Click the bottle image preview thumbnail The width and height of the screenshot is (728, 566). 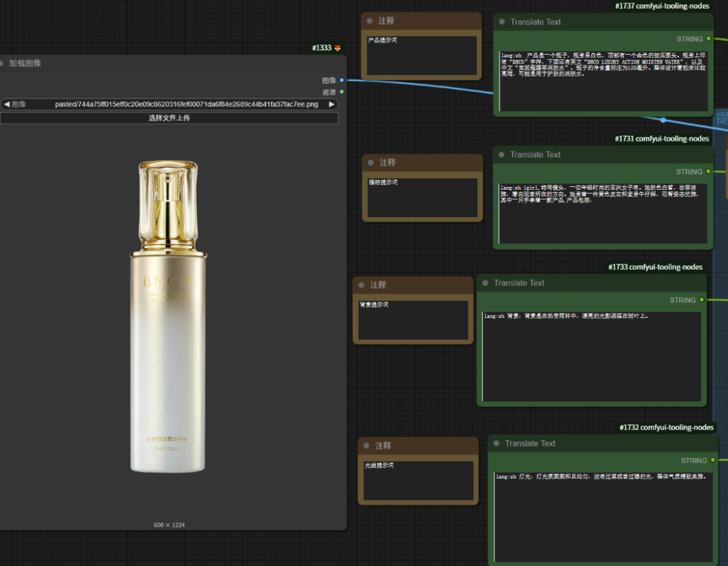tap(168, 316)
